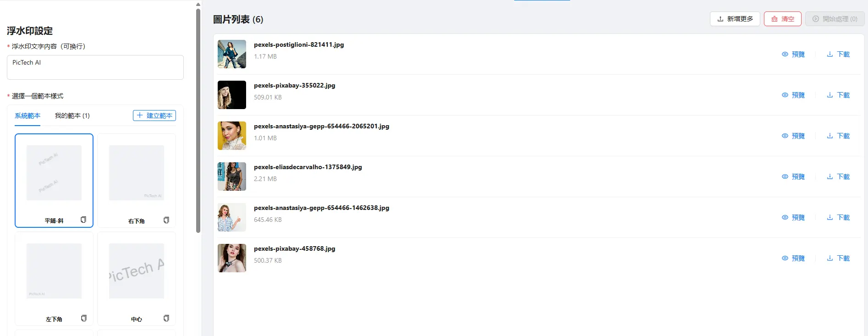Click file name pexels-anastasiya-gepp-654466-2065201.jpg

[x=322, y=126]
